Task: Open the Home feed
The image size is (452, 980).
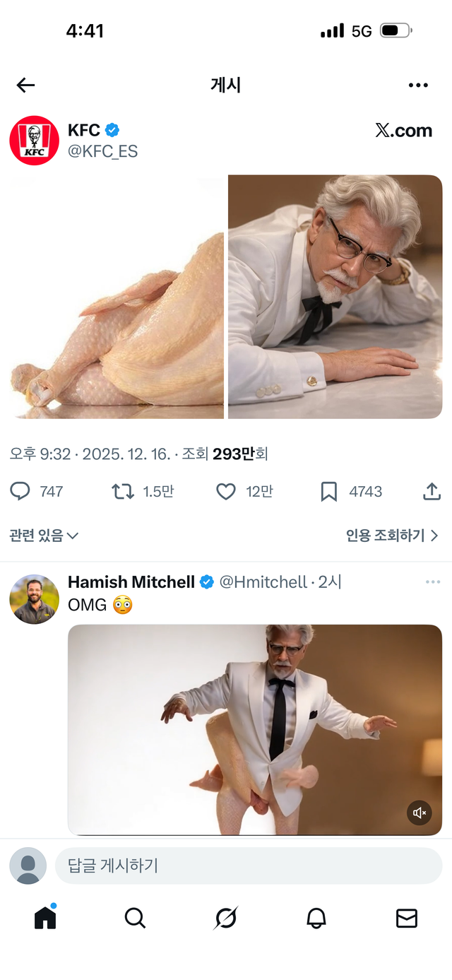Action: (x=44, y=918)
